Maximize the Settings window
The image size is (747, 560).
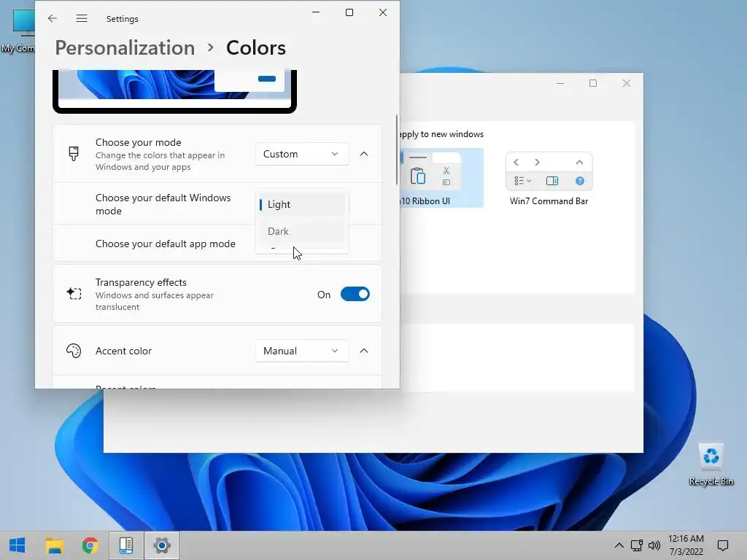click(x=349, y=12)
